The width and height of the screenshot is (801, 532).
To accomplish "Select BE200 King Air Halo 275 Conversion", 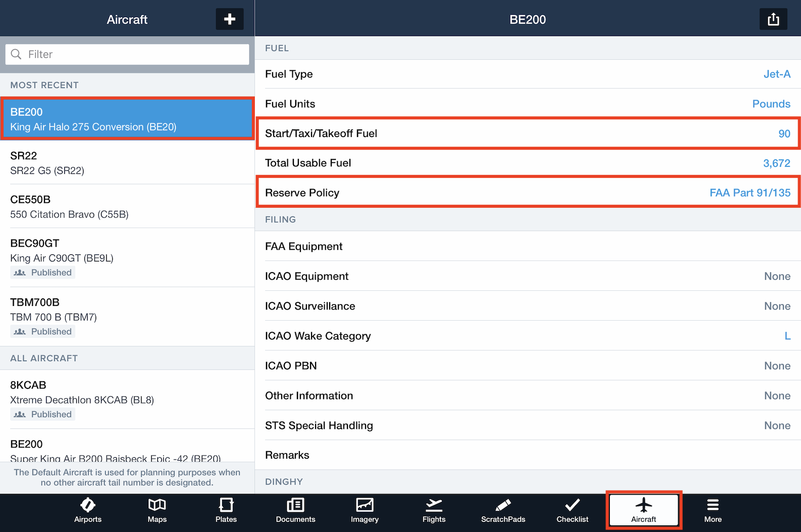I will [127, 119].
